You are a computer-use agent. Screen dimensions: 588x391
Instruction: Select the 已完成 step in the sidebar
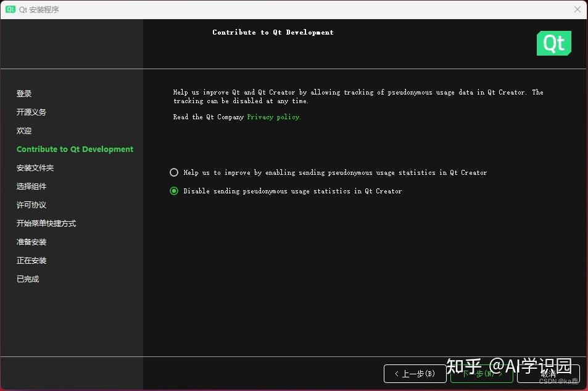[x=27, y=279]
